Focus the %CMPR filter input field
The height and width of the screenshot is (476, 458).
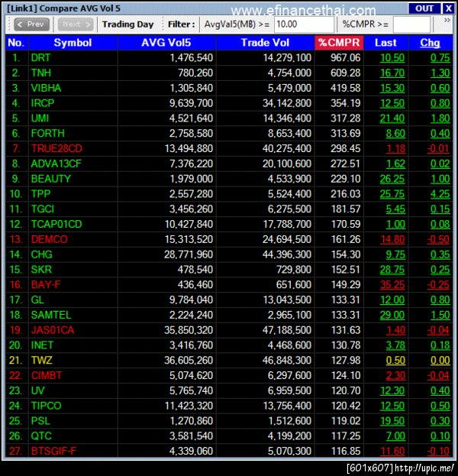pyautogui.click(x=411, y=24)
